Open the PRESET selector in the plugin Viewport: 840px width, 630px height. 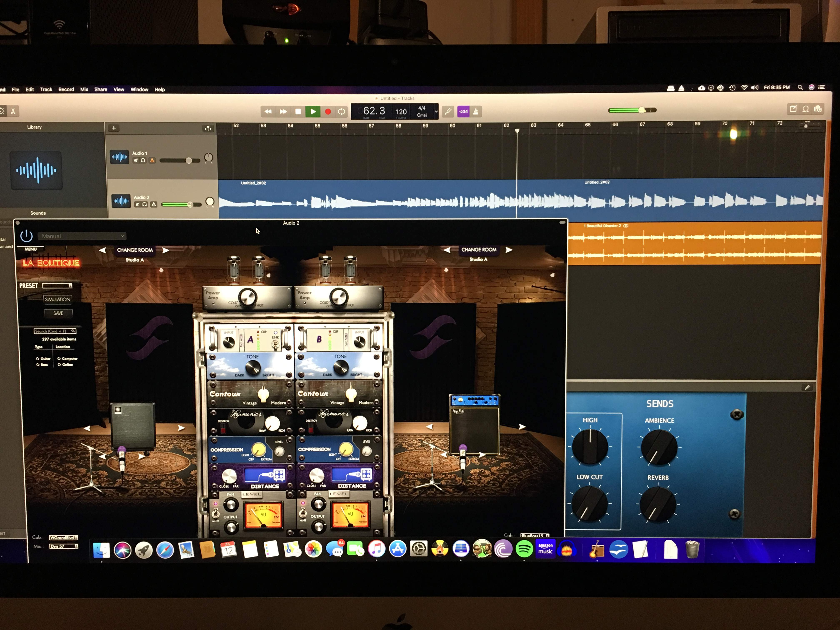click(x=57, y=286)
